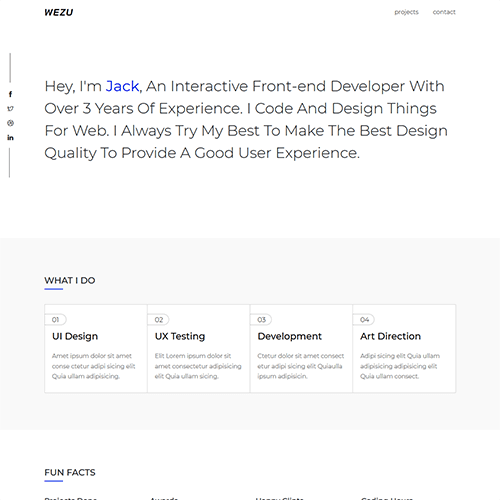The image size is (500, 500).
Task: Open the Facebook social icon
Action: [10, 94]
